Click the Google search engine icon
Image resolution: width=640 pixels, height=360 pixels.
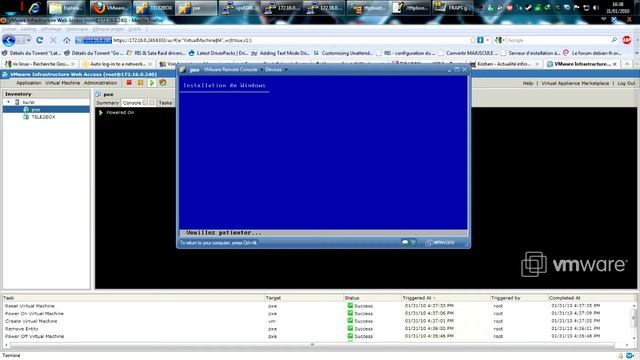click(498, 40)
